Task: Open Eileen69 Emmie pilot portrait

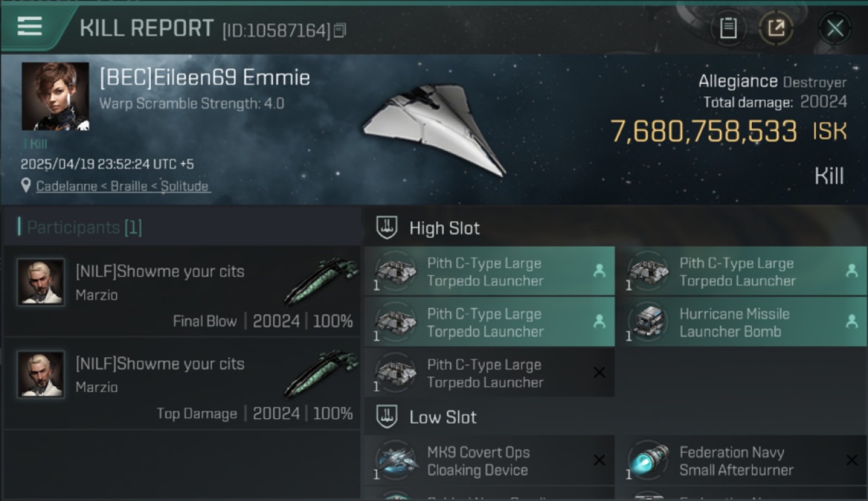Action: tap(55, 96)
